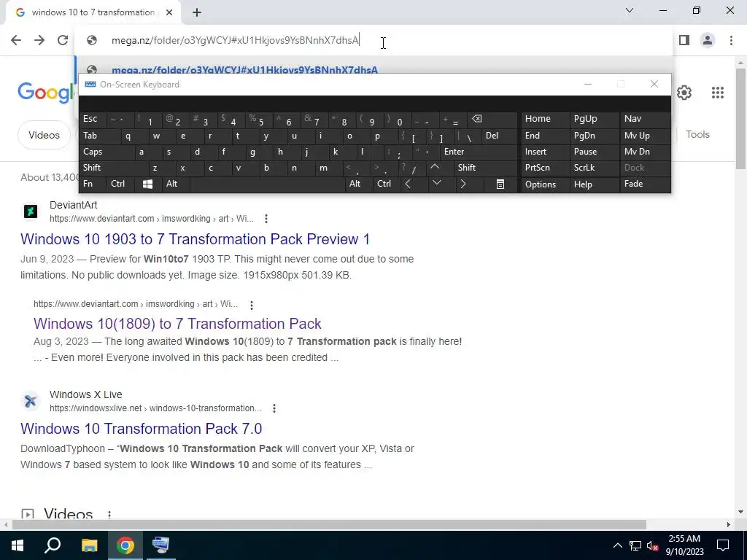Open Windows 10 1903 to 7 Transformation Pack Preview 1

[x=195, y=239]
